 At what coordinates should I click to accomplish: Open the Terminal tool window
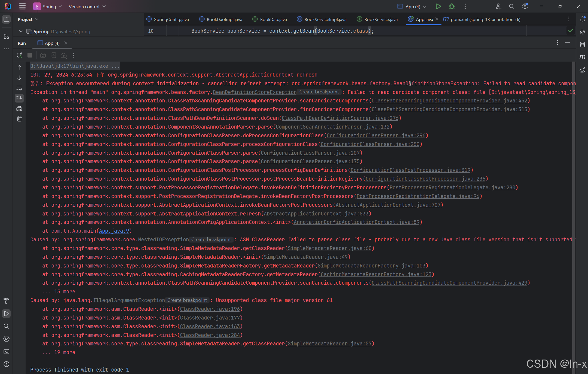tap(7, 352)
